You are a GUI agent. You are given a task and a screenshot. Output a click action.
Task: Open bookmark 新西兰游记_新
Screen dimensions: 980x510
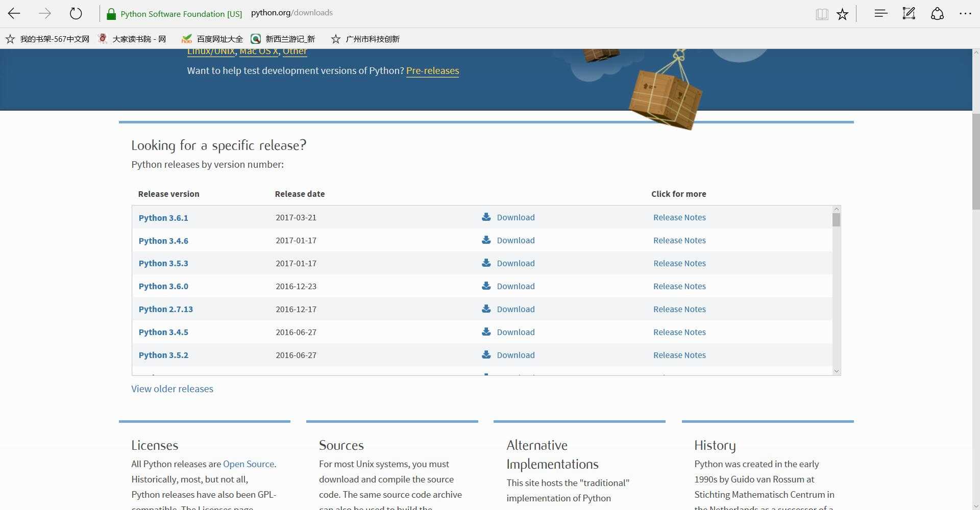coord(283,39)
